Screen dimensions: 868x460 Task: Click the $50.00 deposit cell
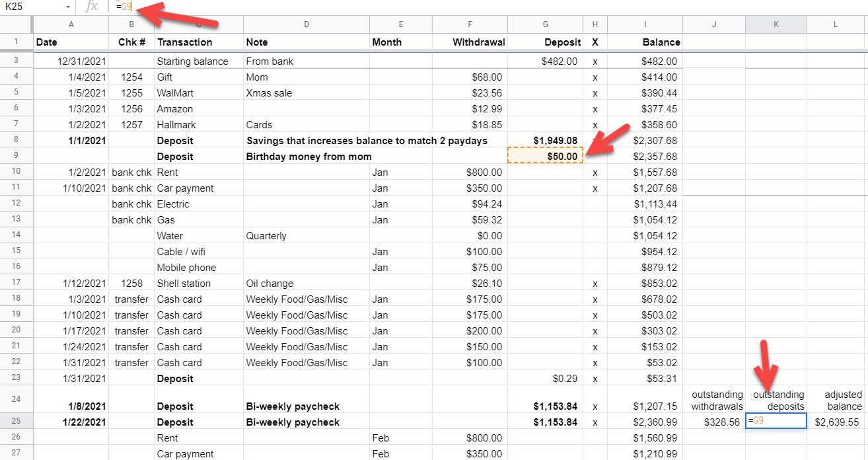point(545,157)
